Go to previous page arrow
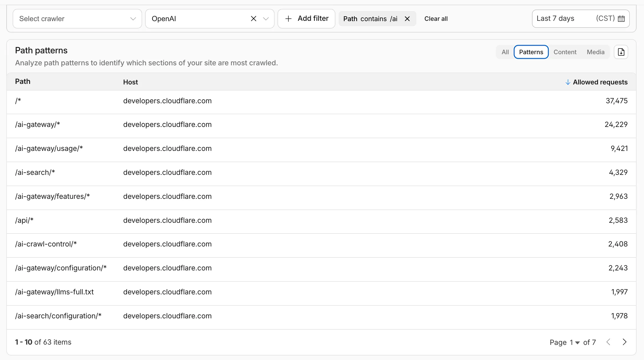The width and height of the screenshot is (644, 360). (608, 342)
